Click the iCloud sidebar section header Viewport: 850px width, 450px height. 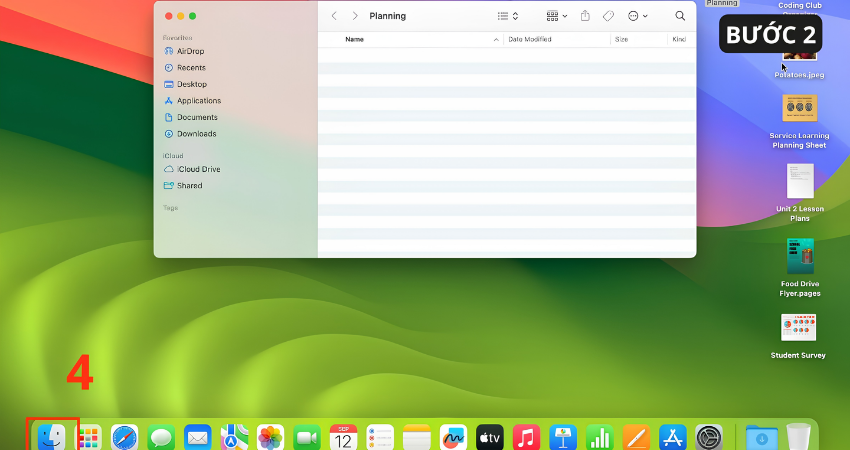173,156
